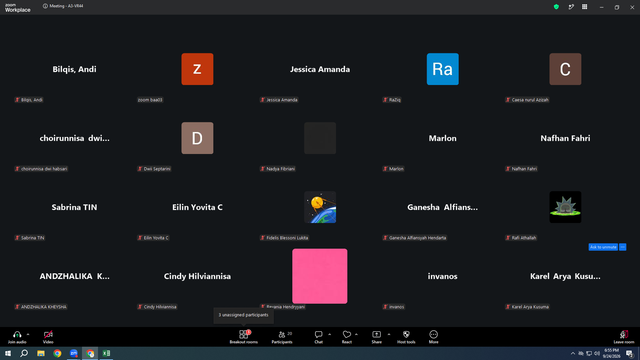Expand the Share options arrow

pos(389,334)
